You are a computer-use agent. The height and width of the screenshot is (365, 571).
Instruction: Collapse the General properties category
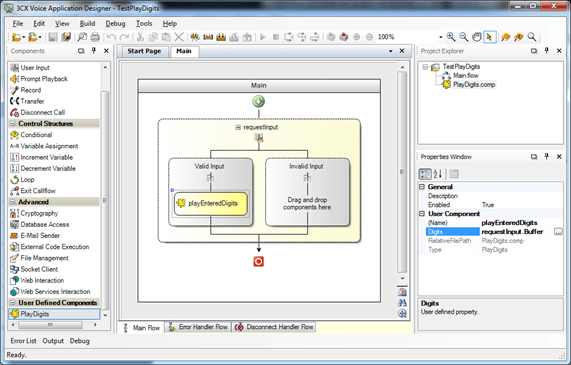tap(422, 187)
